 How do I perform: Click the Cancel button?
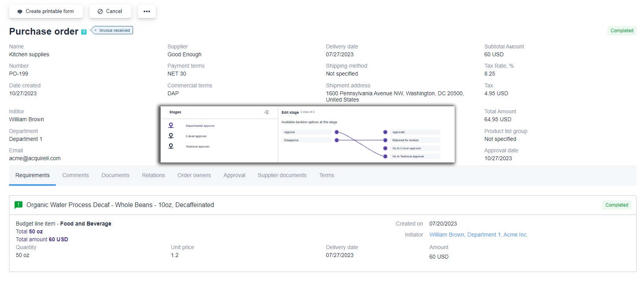[110, 11]
